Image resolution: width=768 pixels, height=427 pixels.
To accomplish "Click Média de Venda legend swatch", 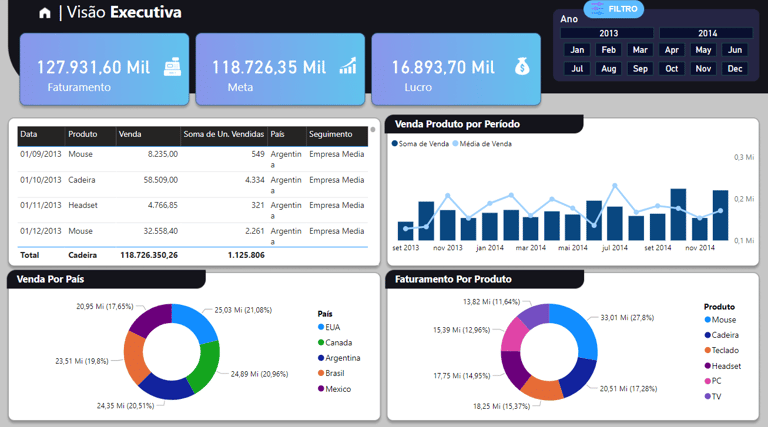I will click(456, 144).
